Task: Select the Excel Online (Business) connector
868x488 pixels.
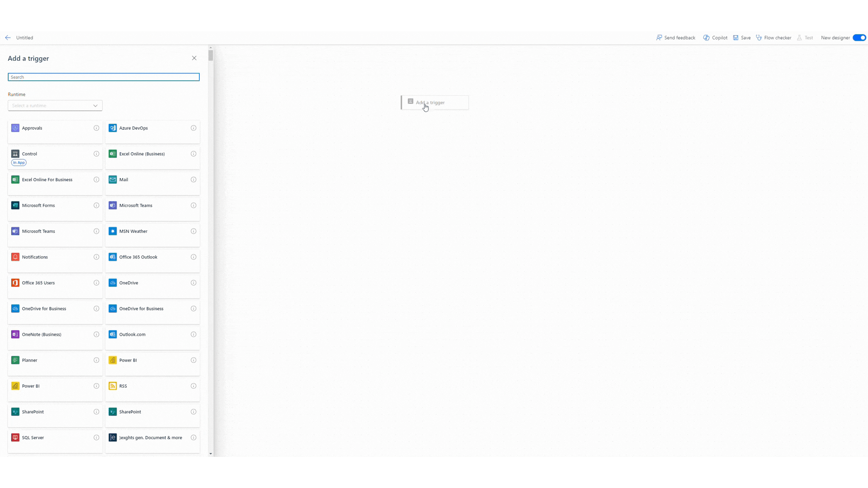Action: point(152,158)
